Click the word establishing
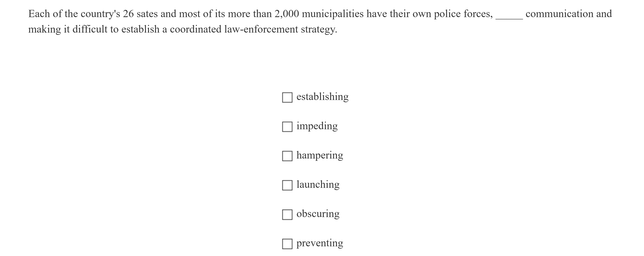 click(x=322, y=96)
